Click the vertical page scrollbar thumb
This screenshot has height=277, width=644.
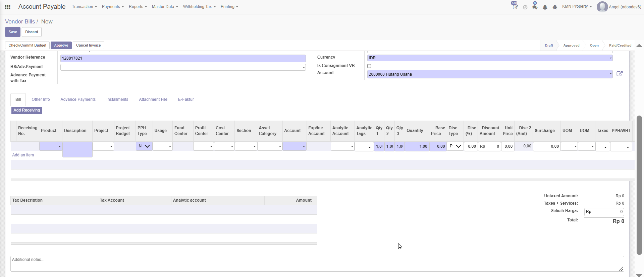639,185
